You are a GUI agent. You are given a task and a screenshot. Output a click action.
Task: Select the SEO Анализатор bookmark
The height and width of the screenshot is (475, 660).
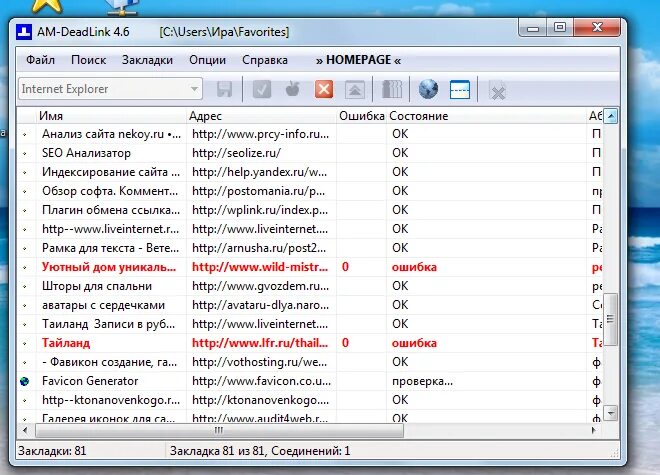tap(86, 153)
